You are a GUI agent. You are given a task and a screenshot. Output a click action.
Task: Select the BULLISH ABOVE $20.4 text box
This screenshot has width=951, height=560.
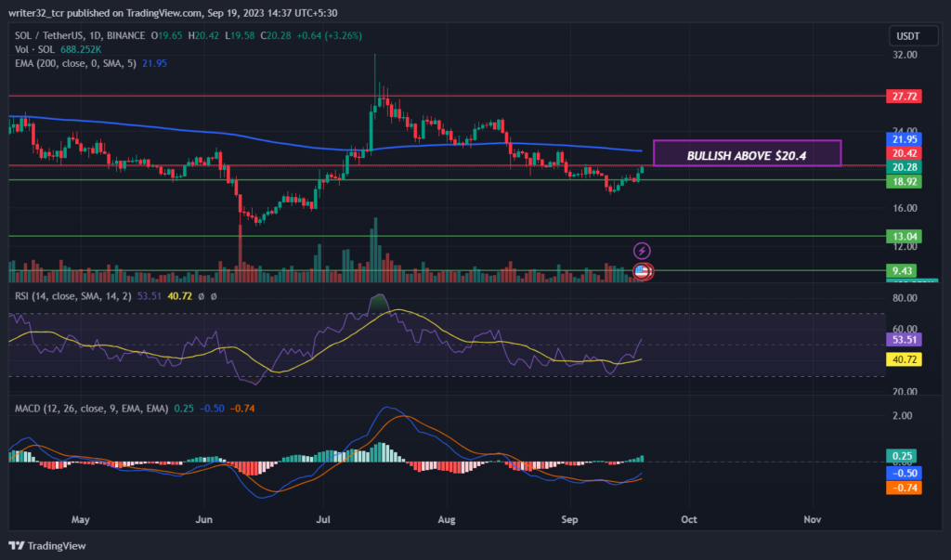(747, 153)
